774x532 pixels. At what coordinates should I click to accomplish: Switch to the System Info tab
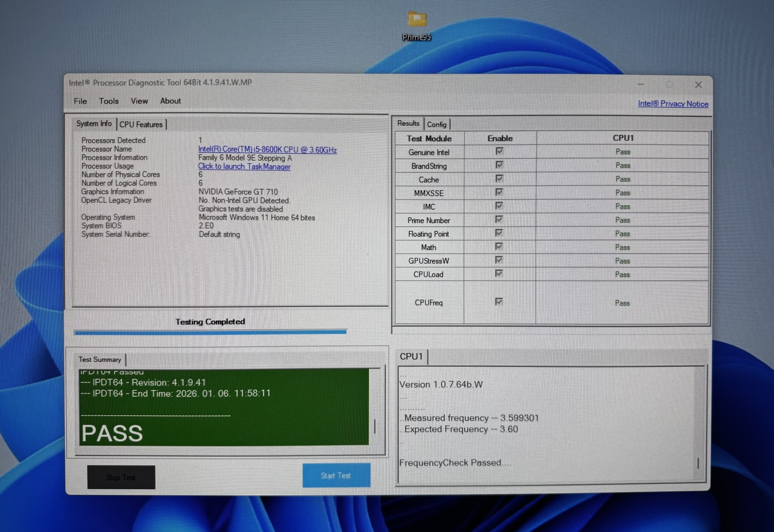94,124
